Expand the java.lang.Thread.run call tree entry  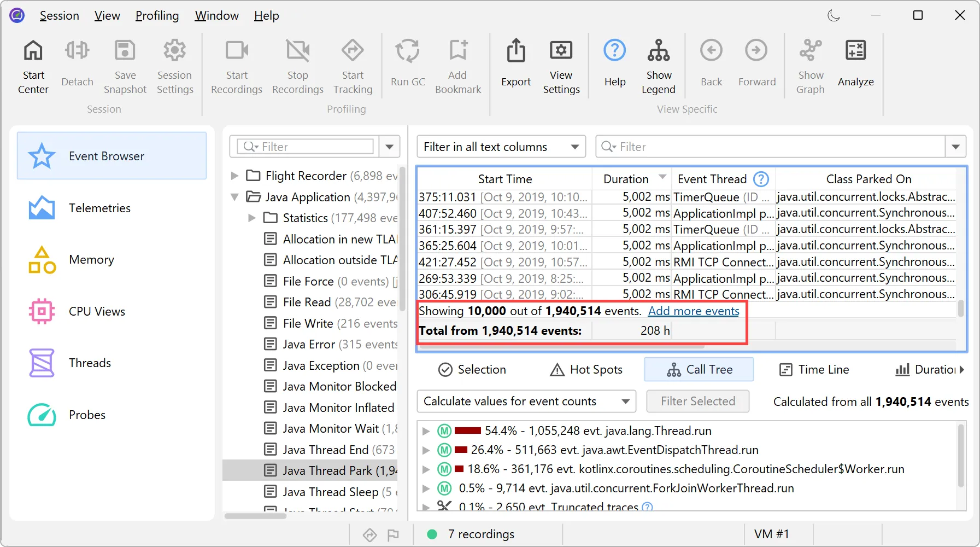[426, 430]
